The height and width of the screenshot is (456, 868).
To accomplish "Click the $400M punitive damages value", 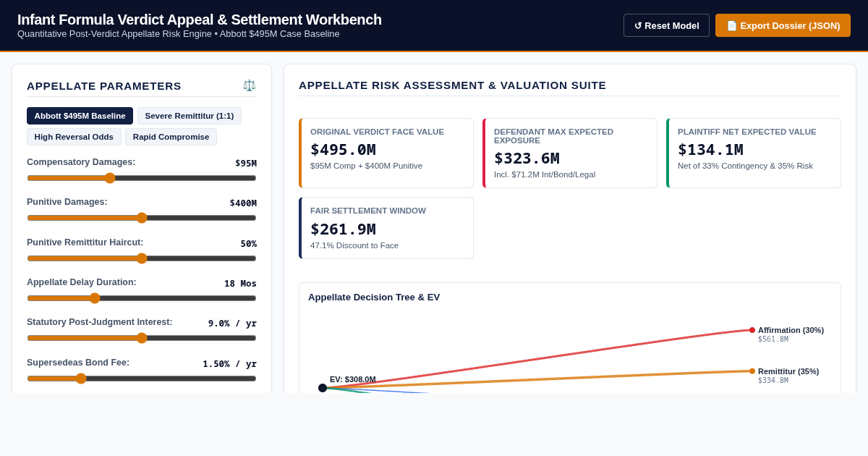I will point(243,203).
